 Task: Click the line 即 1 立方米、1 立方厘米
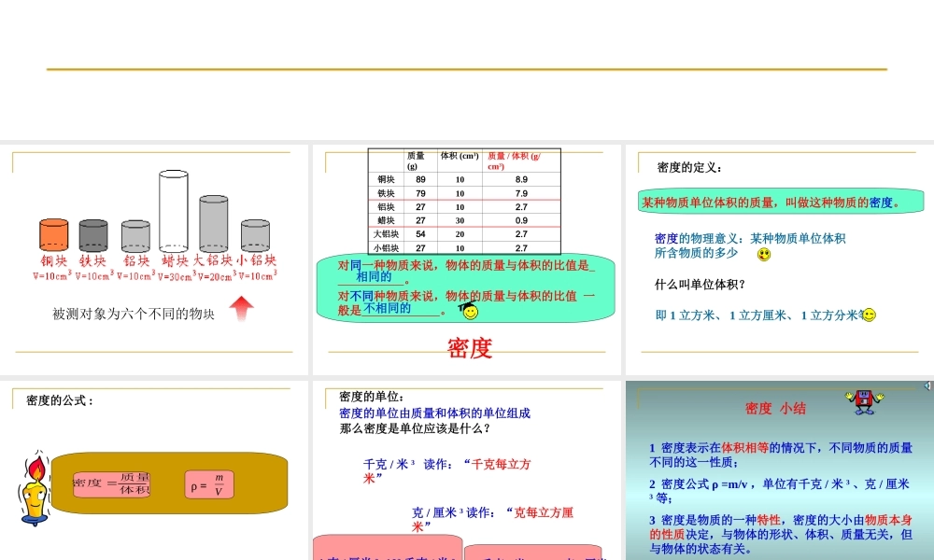(x=759, y=315)
